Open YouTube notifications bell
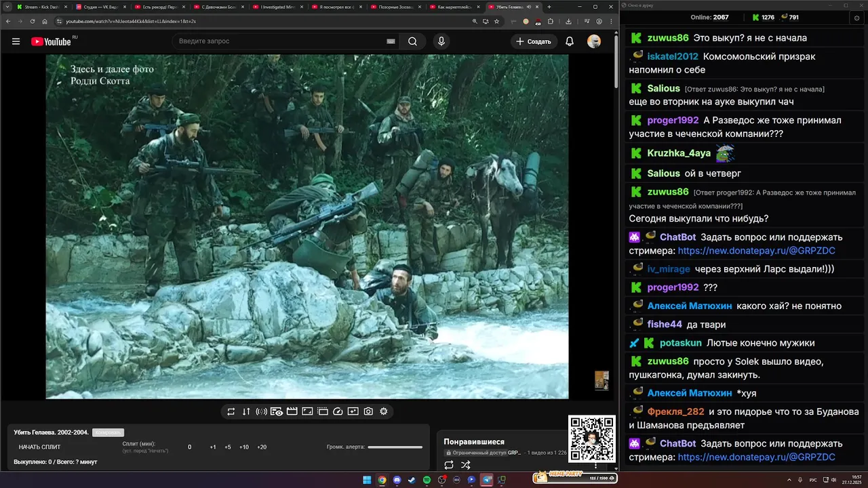This screenshot has width=868, height=488. [x=570, y=41]
